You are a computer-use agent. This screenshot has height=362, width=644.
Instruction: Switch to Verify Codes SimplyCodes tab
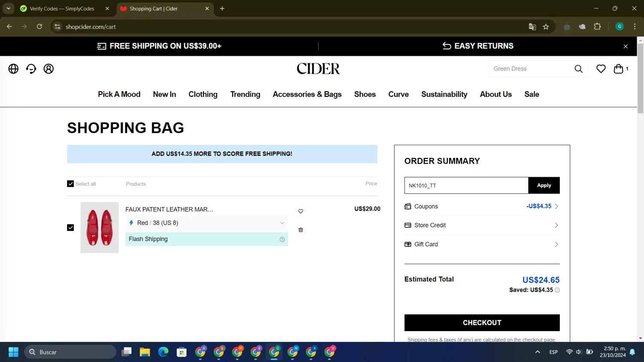(x=62, y=9)
